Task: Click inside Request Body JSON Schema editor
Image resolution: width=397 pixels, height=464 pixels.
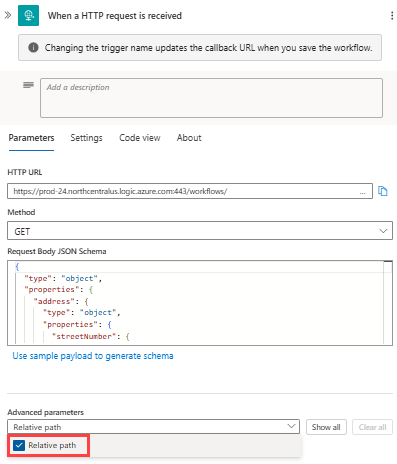Action: point(200,303)
